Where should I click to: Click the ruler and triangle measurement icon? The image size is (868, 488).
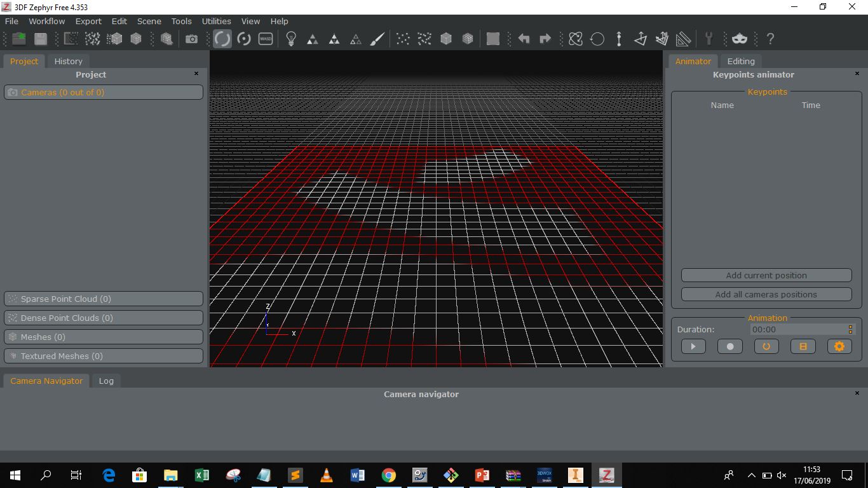click(x=684, y=39)
